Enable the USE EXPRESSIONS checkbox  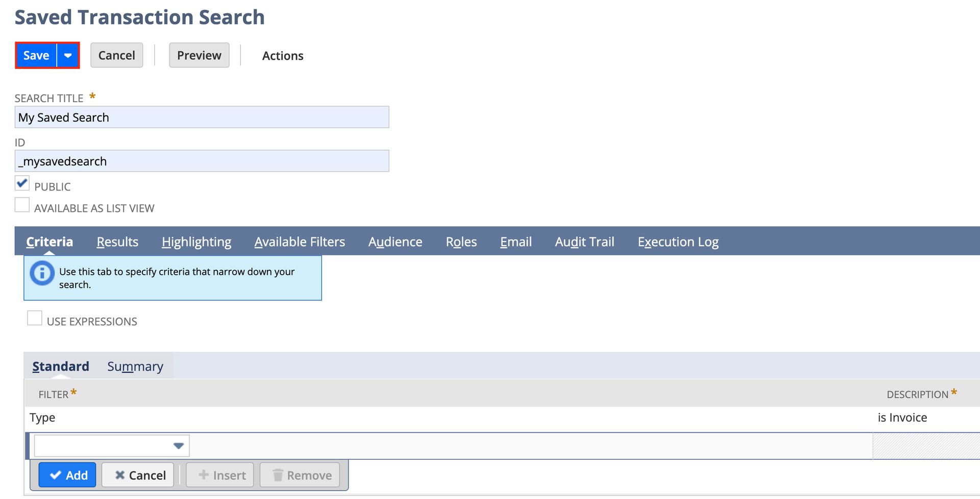coord(34,318)
